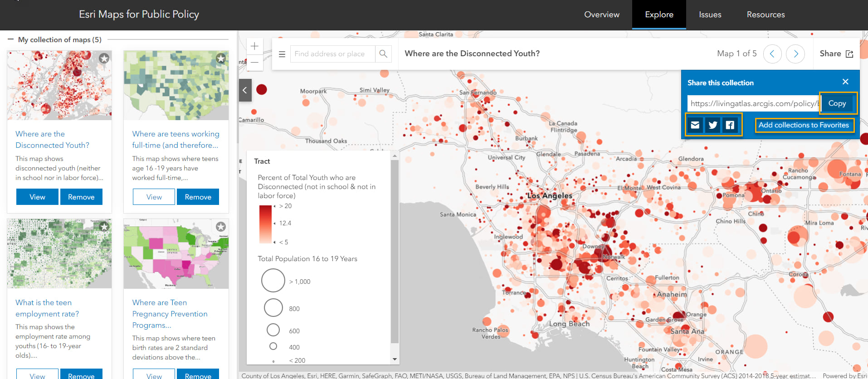Screen dimensions: 868x379
Task: Click the Tract legend heading
Action: click(x=262, y=161)
